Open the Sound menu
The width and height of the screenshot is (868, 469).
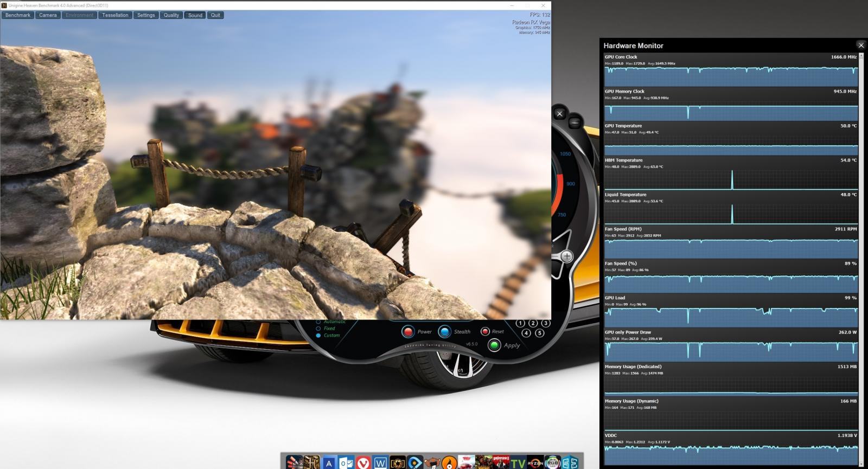pyautogui.click(x=195, y=15)
